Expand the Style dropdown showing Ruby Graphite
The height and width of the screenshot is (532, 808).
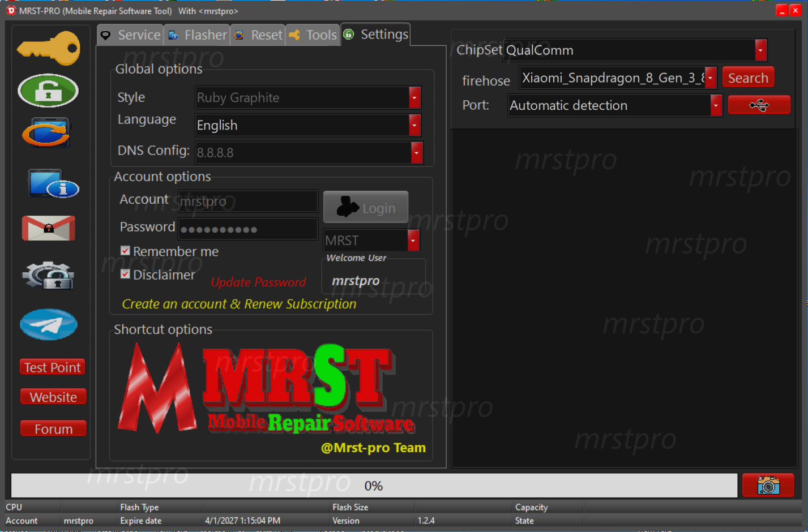(x=415, y=97)
